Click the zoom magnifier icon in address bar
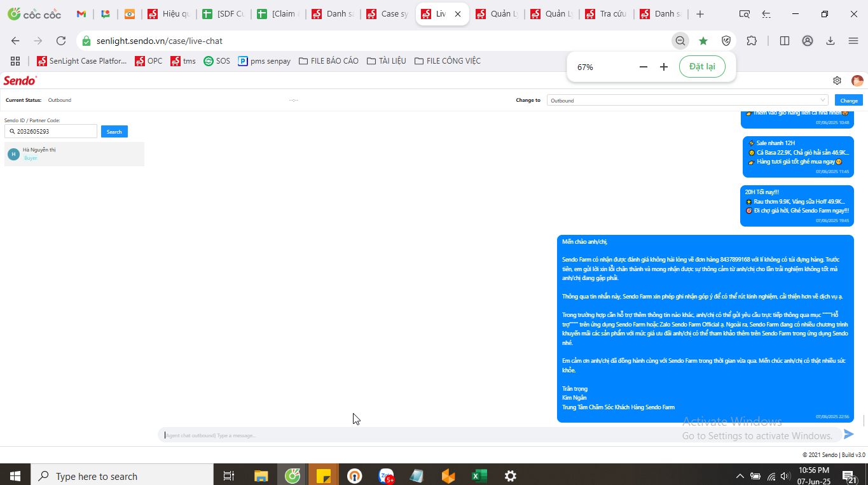This screenshot has width=868, height=485. pyautogui.click(x=680, y=41)
